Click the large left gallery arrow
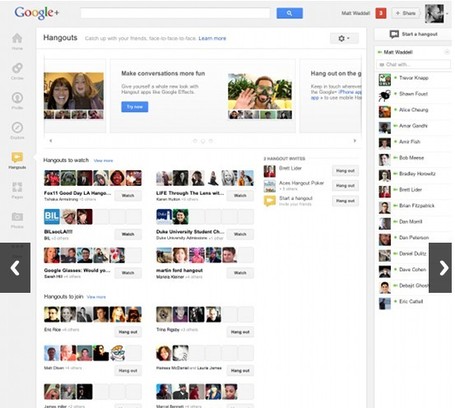 (x=15, y=268)
